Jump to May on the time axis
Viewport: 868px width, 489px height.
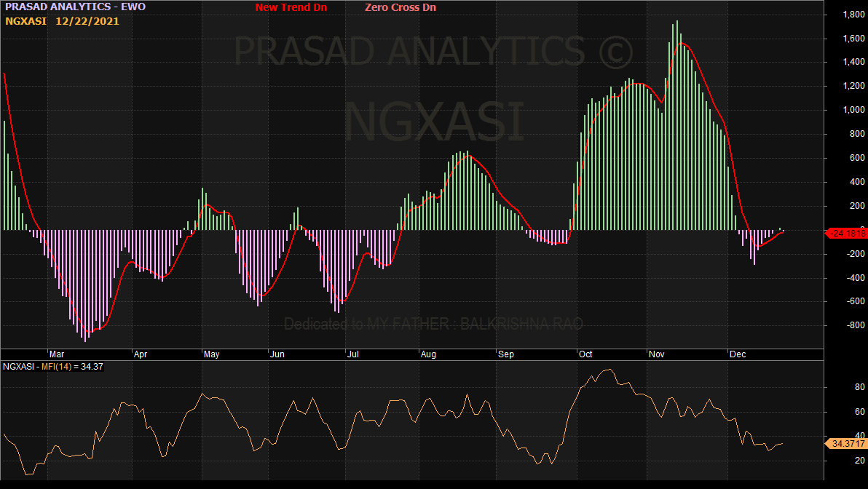(211, 354)
